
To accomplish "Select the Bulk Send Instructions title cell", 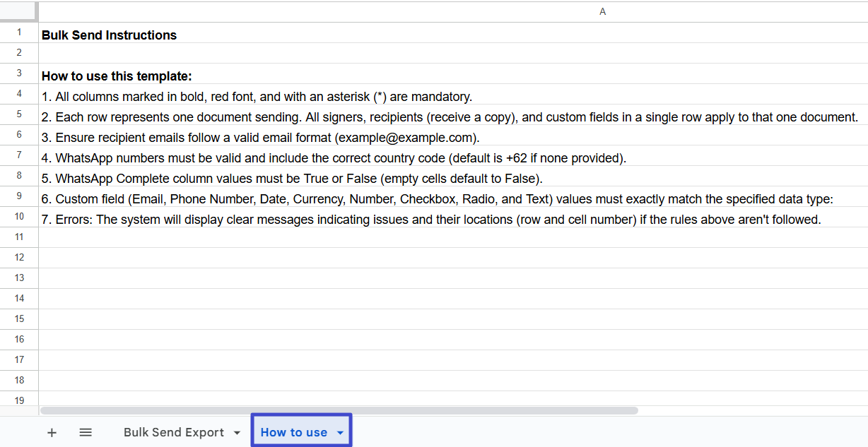I will [109, 35].
